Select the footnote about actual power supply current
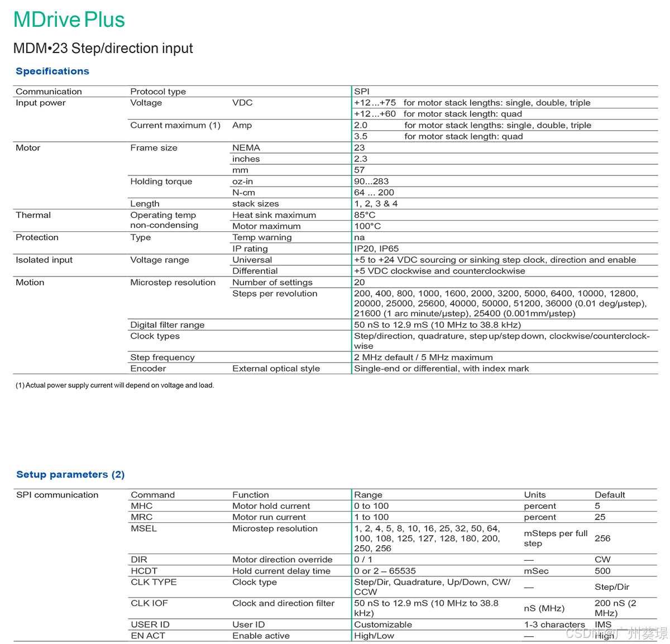This screenshot has height=644, width=670. pos(115,385)
